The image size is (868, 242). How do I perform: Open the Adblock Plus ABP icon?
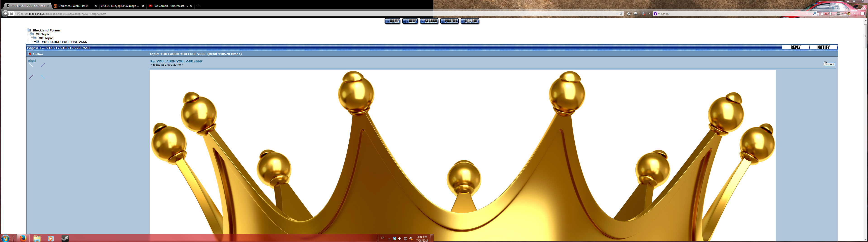(x=838, y=14)
